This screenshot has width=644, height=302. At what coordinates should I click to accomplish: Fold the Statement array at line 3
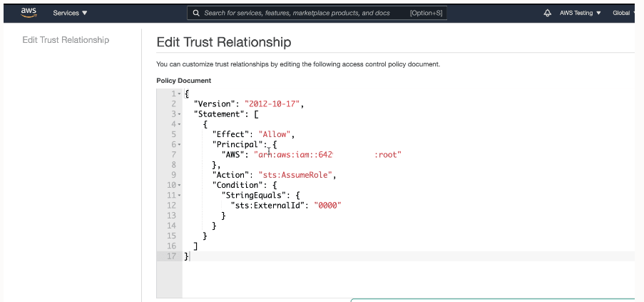click(x=179, y=114)
